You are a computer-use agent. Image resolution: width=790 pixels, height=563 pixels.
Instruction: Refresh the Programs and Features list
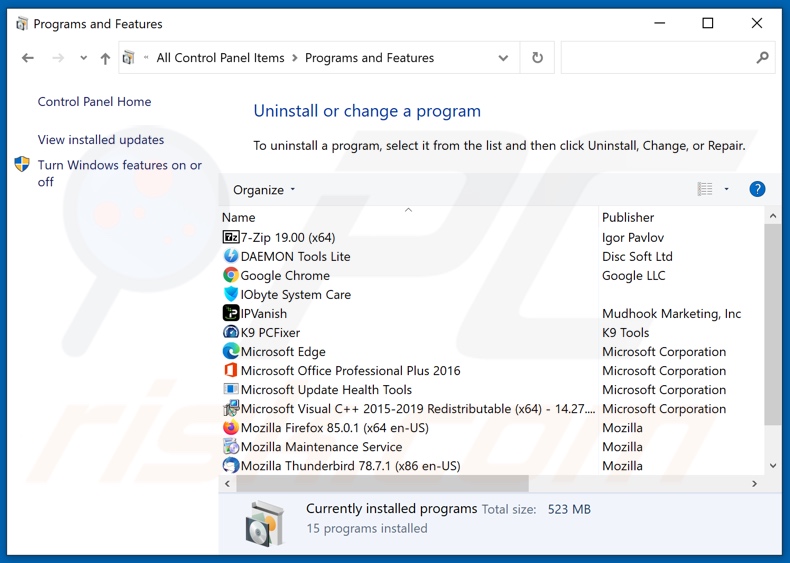(537, 58)
